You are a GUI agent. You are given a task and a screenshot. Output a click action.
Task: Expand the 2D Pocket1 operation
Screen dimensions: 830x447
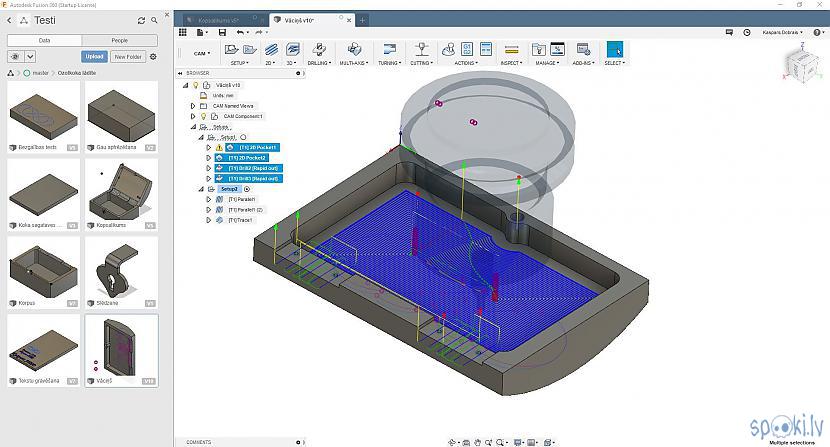click(x=209, y=147)
